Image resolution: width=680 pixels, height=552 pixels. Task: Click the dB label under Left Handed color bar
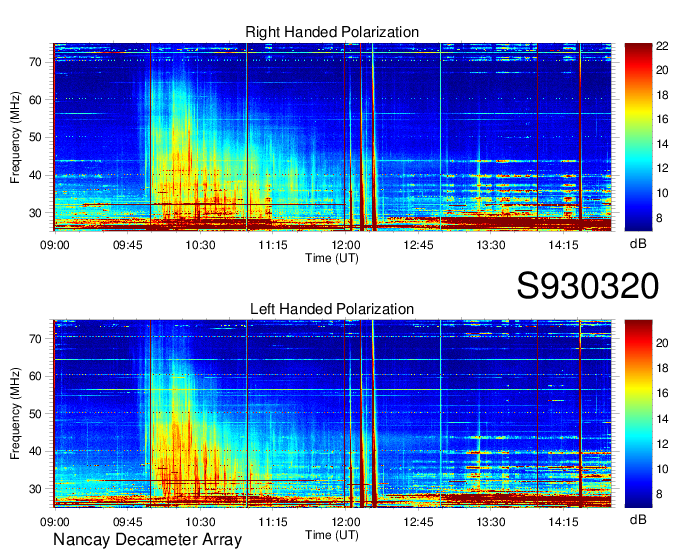tap(638, 520)
